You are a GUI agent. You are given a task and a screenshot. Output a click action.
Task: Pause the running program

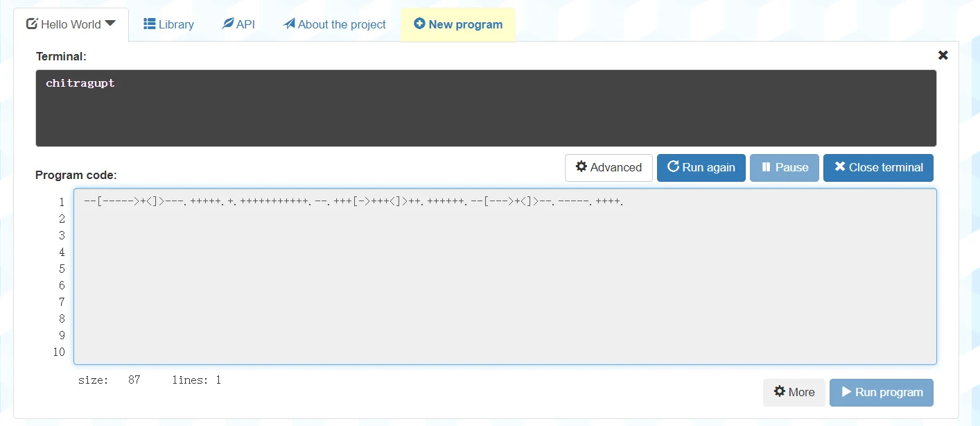click(785, 168)
